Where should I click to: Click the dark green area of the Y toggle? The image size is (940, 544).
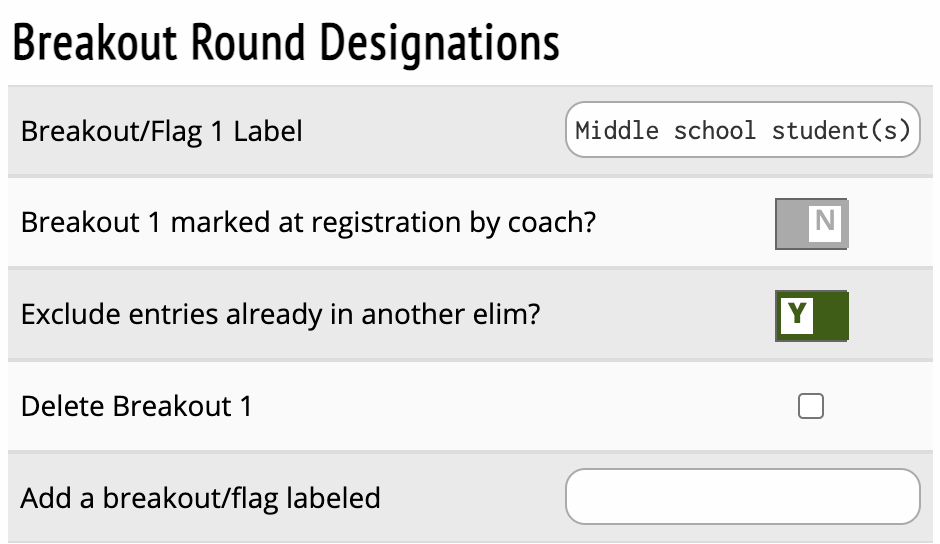click(x=831, y=315)
